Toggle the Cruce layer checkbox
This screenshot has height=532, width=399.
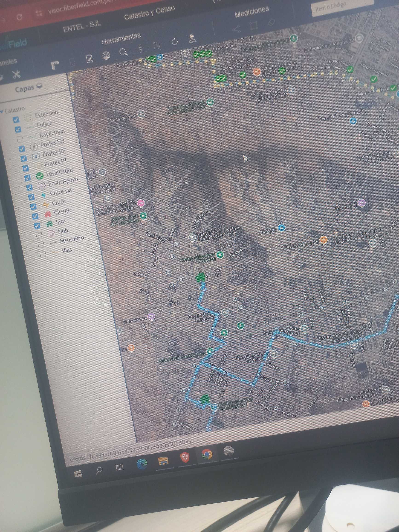click(33, 207)
